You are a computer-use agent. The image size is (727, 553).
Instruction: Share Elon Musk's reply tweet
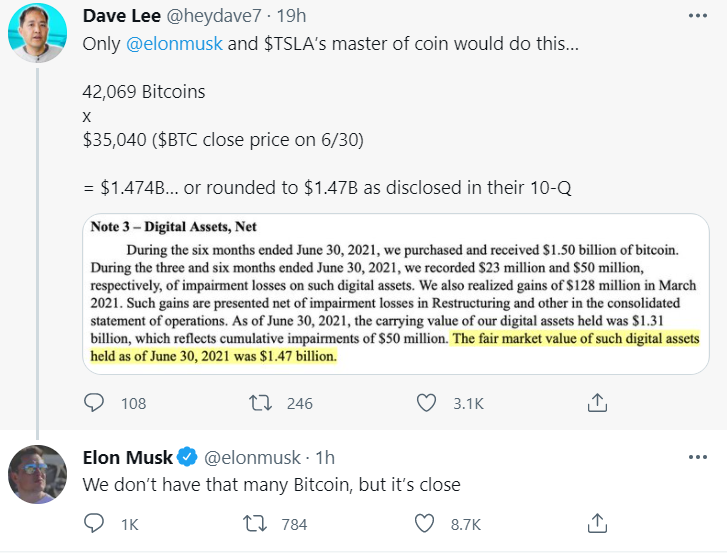pyautogui.click(x=597, y=523)
